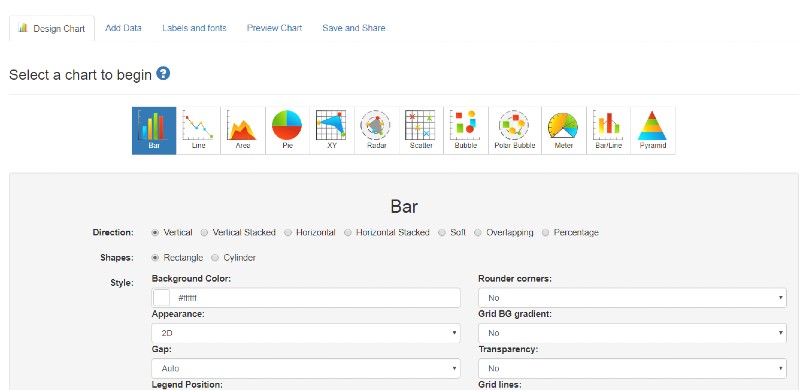Expand the Rounder corners dropdown

[x=633, y=298]
